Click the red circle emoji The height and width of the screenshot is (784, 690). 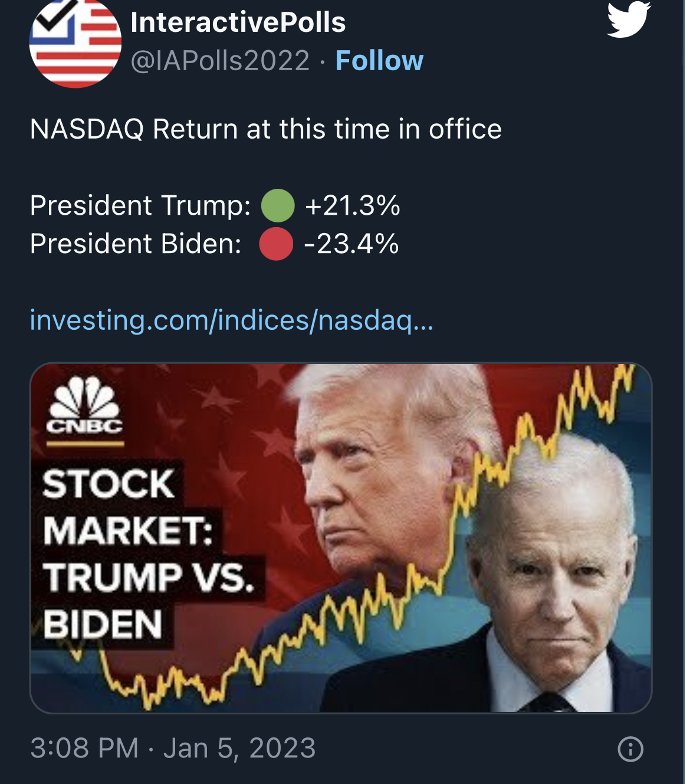click(x=276, y=244)
